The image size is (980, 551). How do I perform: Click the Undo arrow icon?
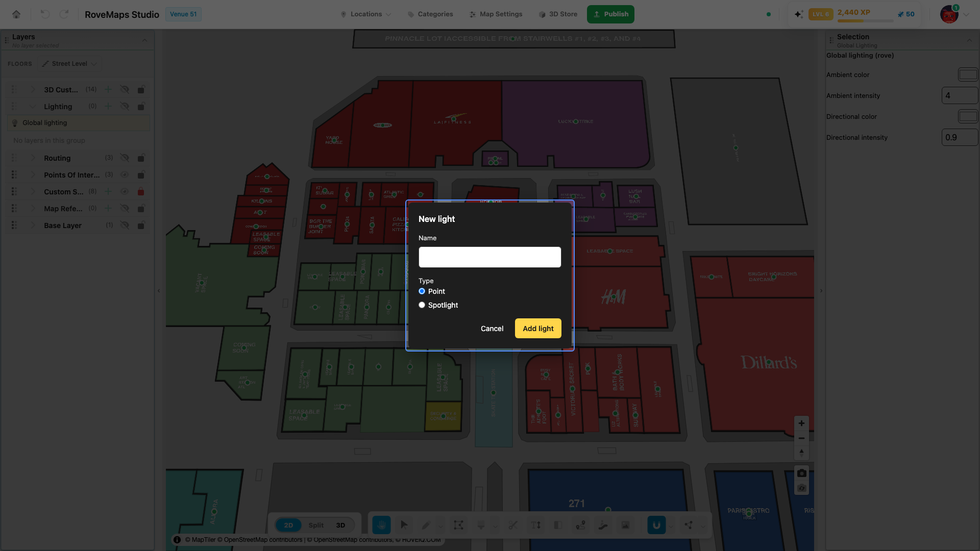(x=45, y=14)
